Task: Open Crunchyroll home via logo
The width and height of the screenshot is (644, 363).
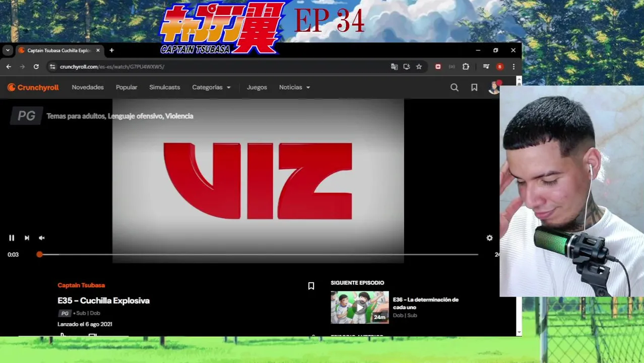Action: [33, 87]
